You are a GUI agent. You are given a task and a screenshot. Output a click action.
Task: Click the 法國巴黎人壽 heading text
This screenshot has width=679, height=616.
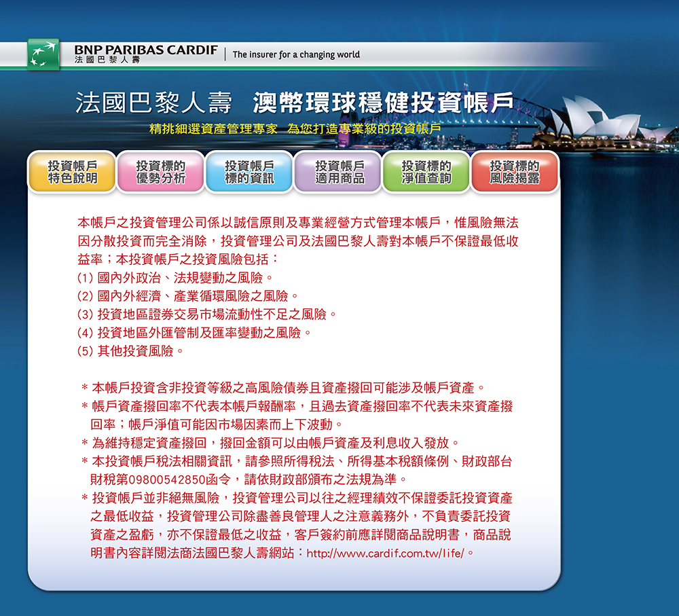click(x=154, y=103)
